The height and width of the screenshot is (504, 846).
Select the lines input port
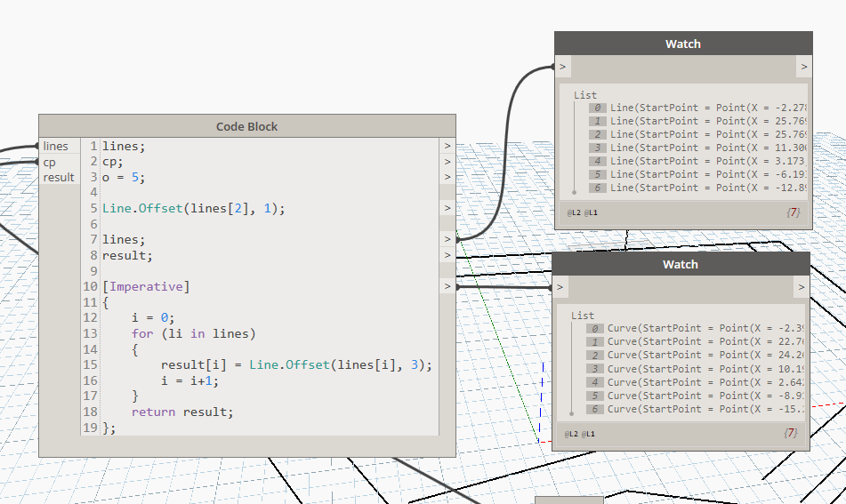pyautogui.click(x=60, y=146)
